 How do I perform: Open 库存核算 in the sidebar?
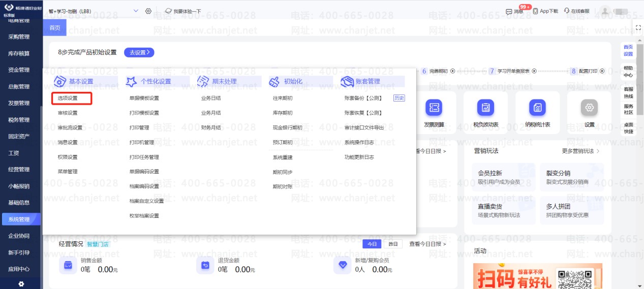pyautogui.click(x=19, y=53)
